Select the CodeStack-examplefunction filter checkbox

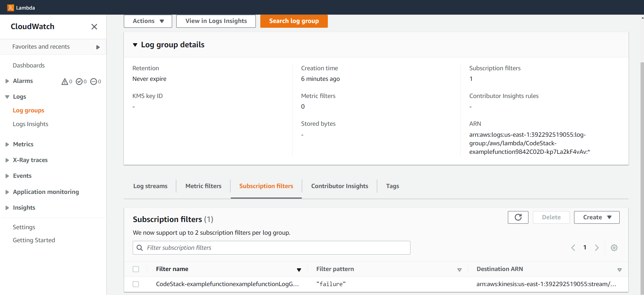point(136,284)
